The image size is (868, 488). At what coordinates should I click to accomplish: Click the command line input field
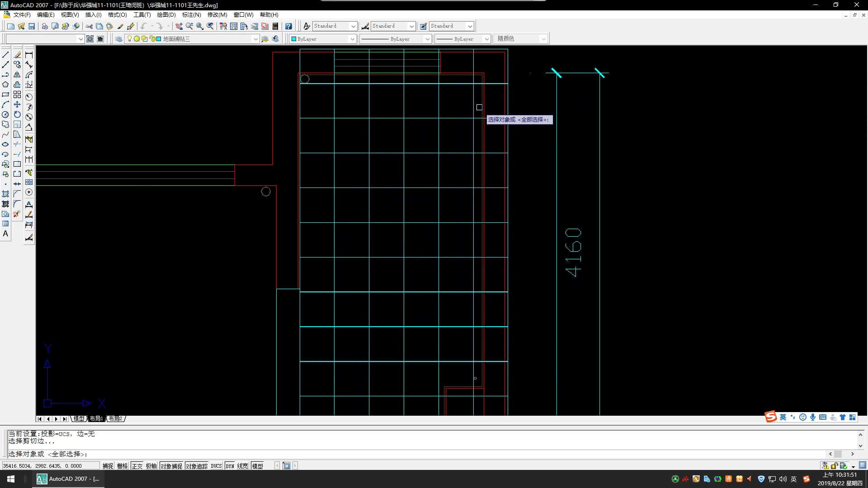click(x=407, y=454)
